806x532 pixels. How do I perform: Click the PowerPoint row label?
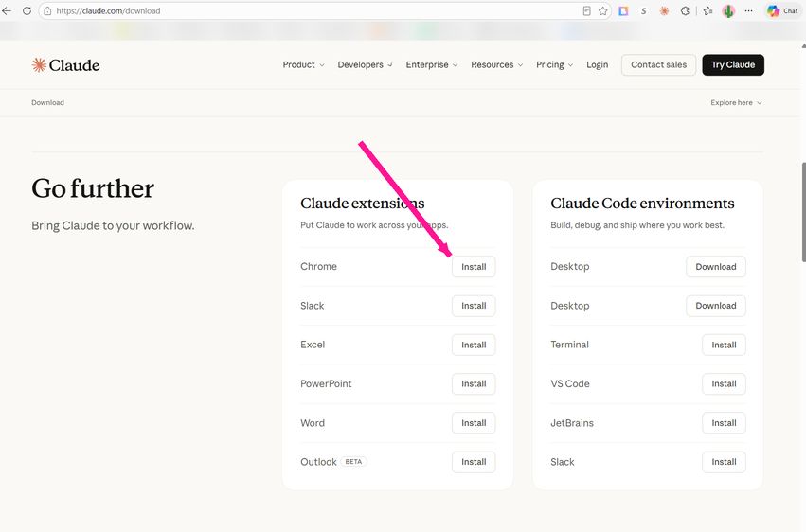326,383
